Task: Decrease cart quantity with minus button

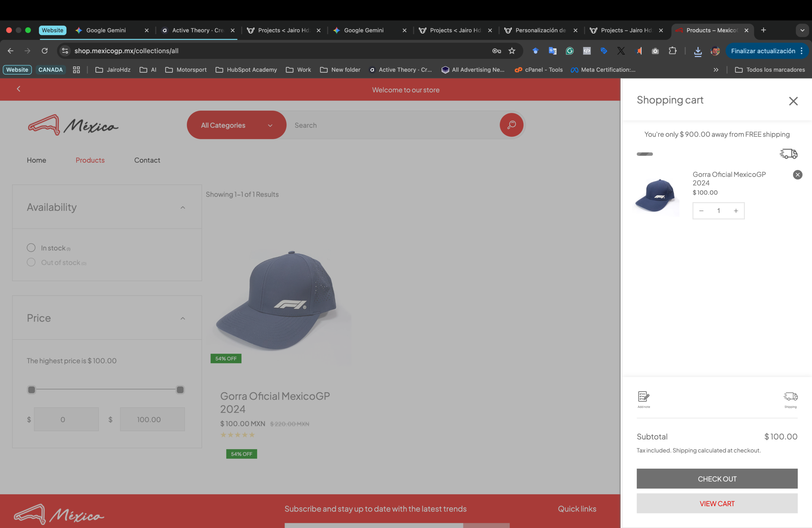Action: pos(701,211)
